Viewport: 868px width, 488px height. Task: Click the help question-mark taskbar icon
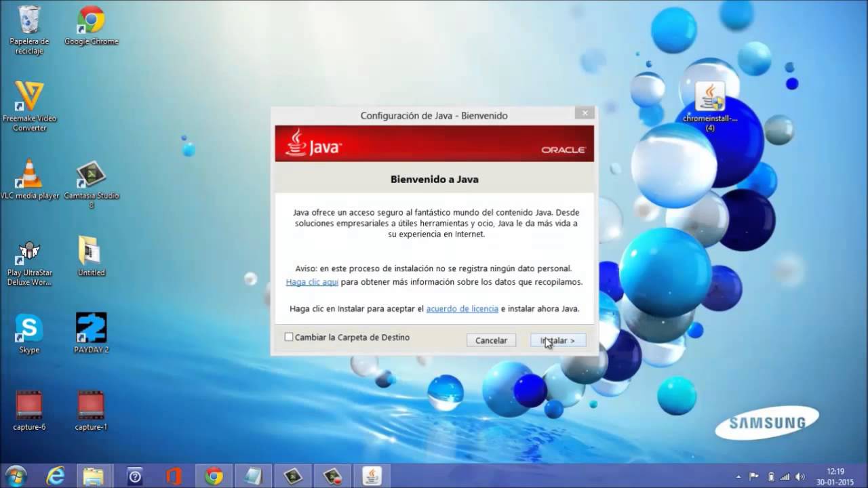point(134,476)
